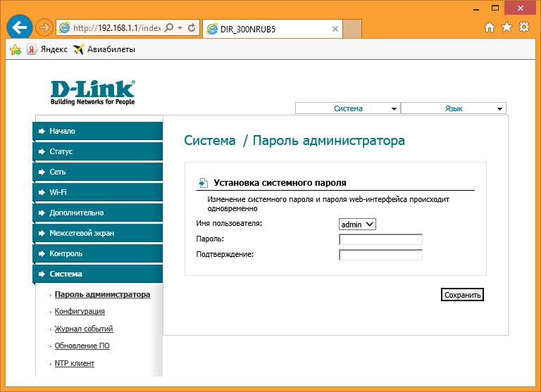Open the Контроль sidebar section
The width and height of the screenshot is (541, 392).
point(98,253)
